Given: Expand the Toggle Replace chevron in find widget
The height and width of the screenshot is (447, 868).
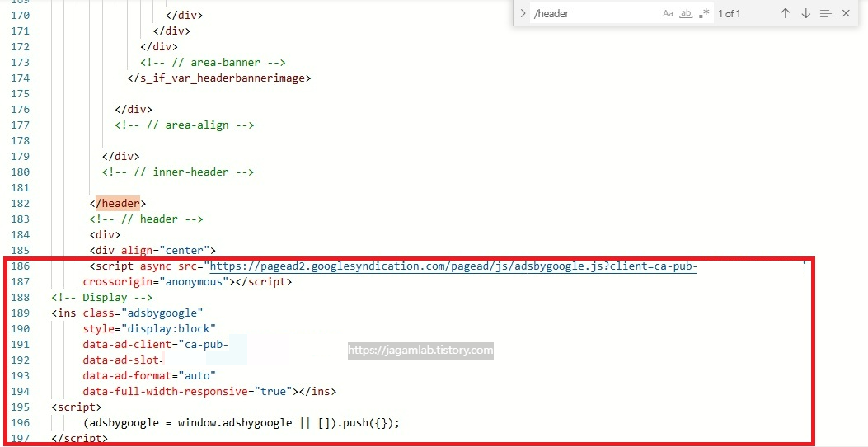Looking at the screenshot, I should click(523, 14).
